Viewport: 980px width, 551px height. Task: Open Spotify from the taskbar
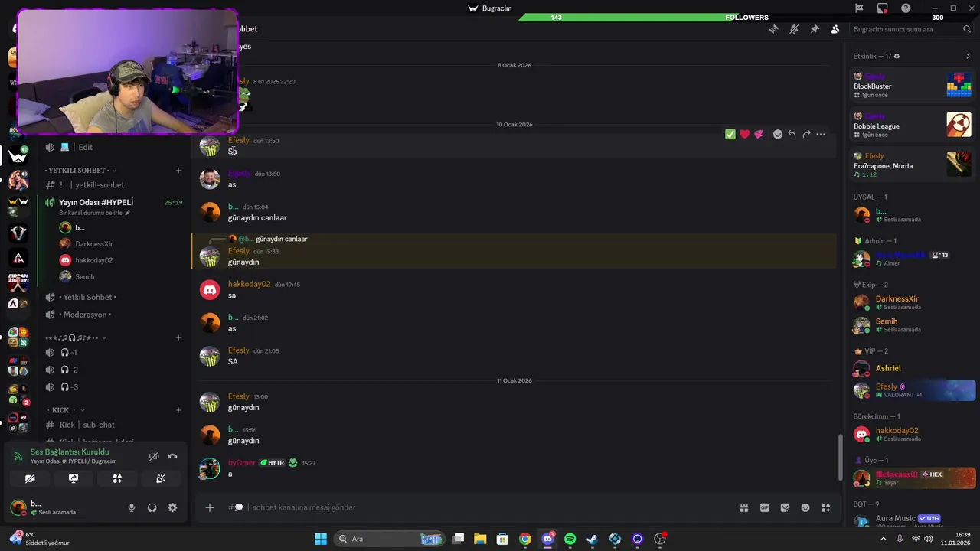tap(570, 539)
